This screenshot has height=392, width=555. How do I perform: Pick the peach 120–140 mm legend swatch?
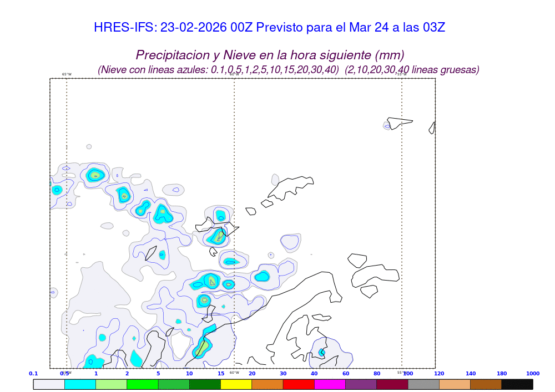pyautogui.click(x=455, y=384)
